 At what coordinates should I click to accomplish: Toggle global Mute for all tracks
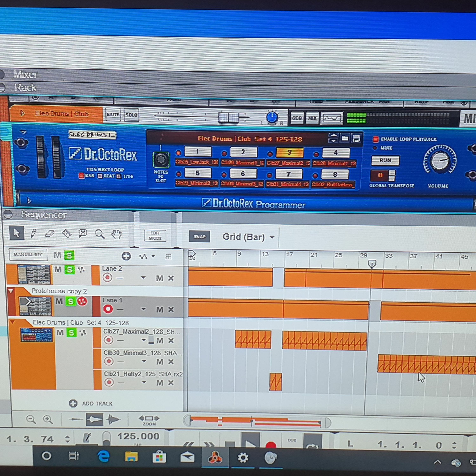click(x=57, y=255)
